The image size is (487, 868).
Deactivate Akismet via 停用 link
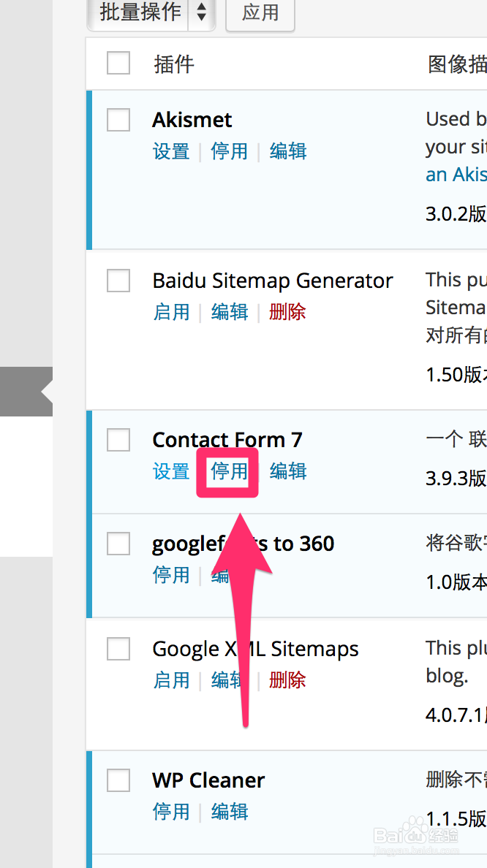click(x=230, y=151)
